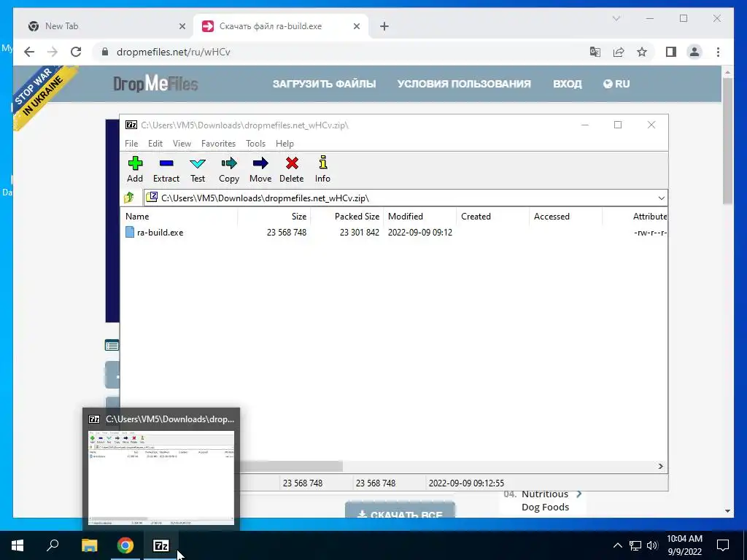The width and height of the screenshot is (747, 560).
Task: Toggle Chrome side panel icon
Action: [671, 52]
